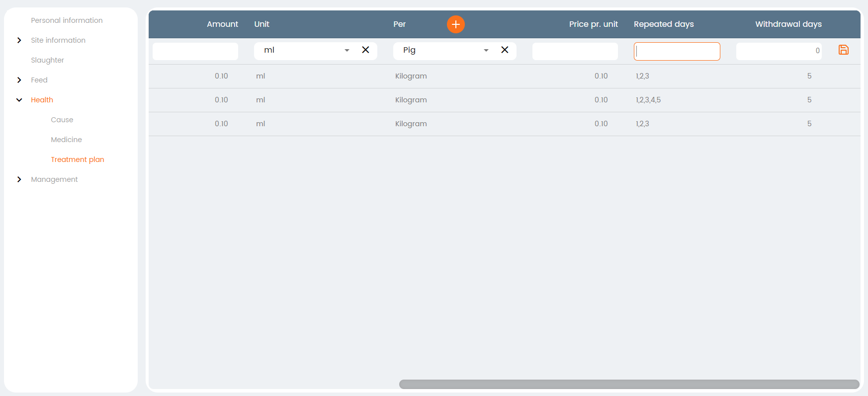Screen dimensions: 868x396
Task: Open the Unit dropdown arrow
Action: coord(347,50)
